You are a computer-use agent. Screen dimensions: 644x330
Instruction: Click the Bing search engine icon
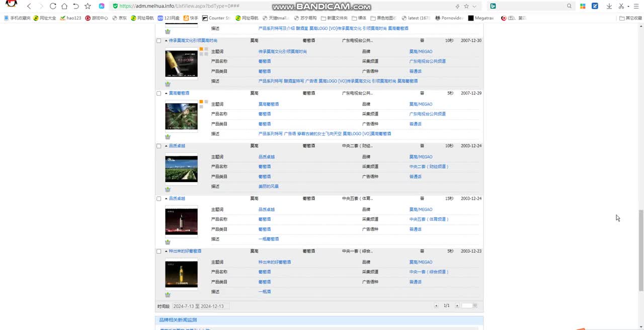tap(493, 6)
